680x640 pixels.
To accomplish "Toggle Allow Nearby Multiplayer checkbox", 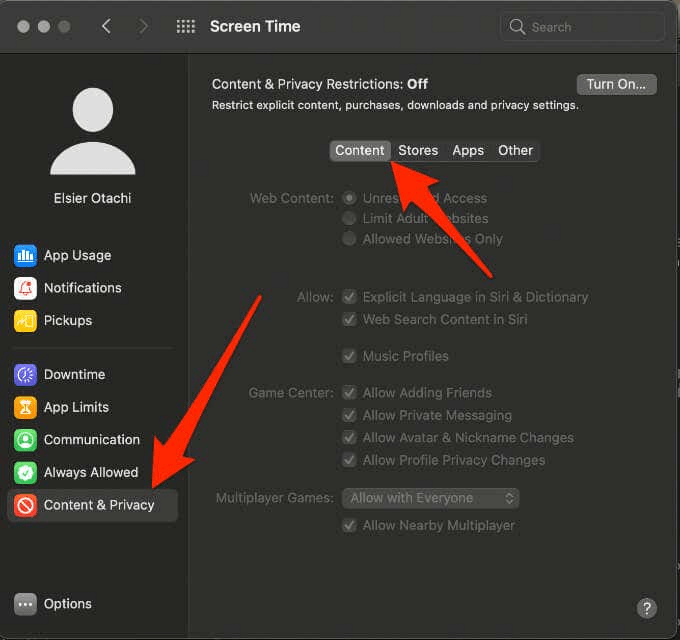I will pyautogui.click(x=349, y=526).
